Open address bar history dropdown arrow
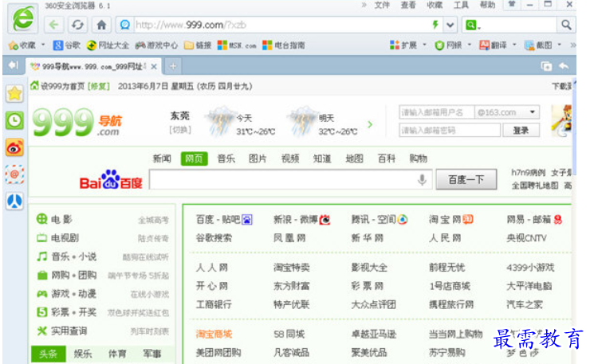Viewport: 590px width, 364px height. click(450, 25)
